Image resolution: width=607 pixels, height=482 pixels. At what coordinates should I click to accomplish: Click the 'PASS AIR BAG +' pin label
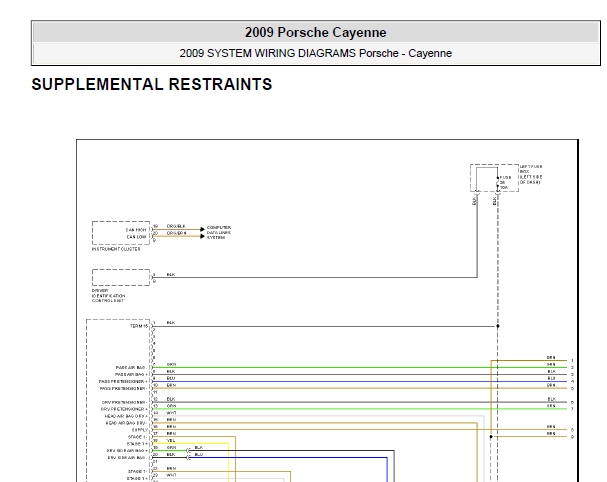point(131,374)
